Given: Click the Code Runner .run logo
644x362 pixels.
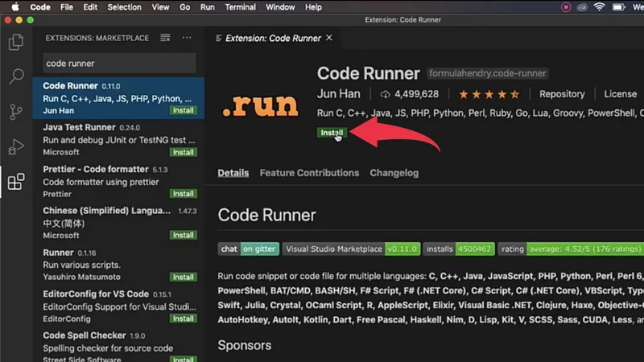Looking at the screenshot, I should coord(259,106).
